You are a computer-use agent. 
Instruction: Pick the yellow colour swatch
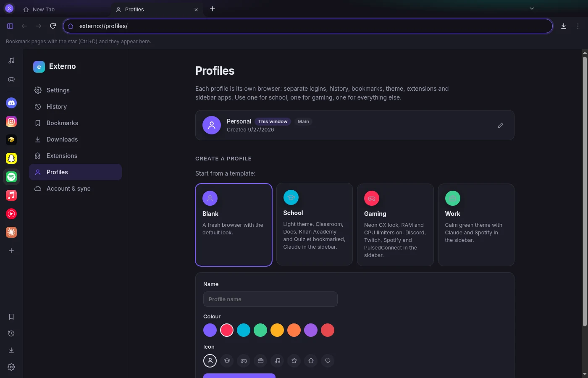277,330
